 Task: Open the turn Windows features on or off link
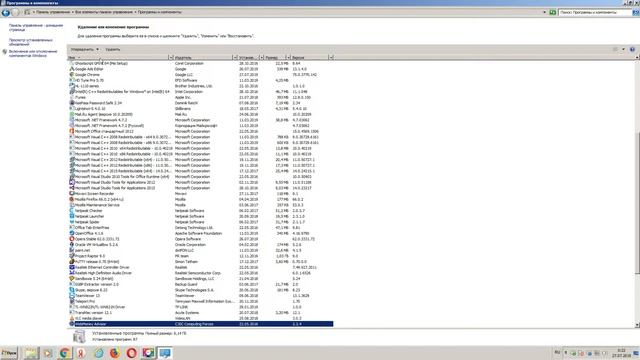(33, 53)
